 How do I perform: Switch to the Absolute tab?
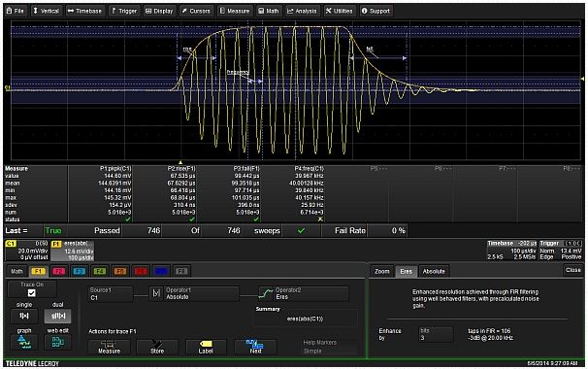(x=434, y=271)
